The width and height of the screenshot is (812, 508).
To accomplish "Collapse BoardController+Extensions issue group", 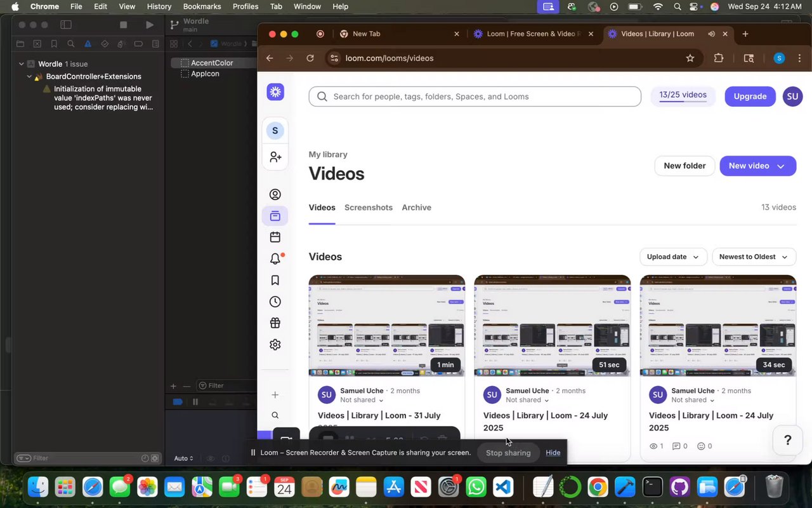I will 29,77.
